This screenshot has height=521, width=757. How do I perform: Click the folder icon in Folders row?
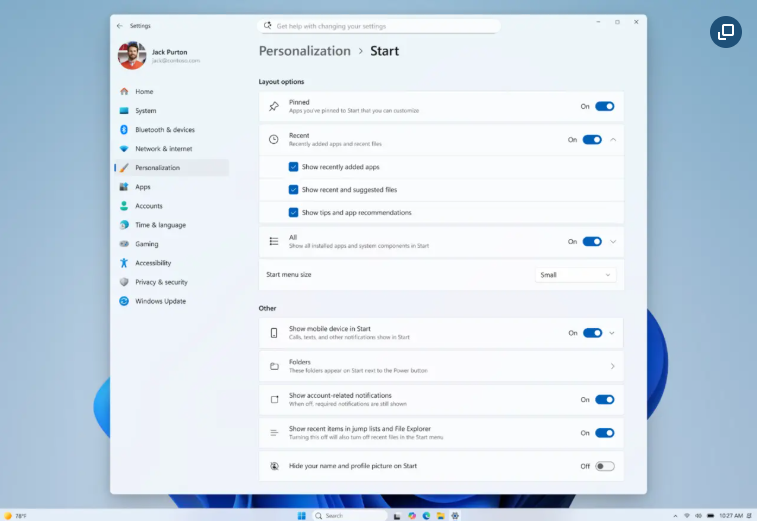click(274, 366)
